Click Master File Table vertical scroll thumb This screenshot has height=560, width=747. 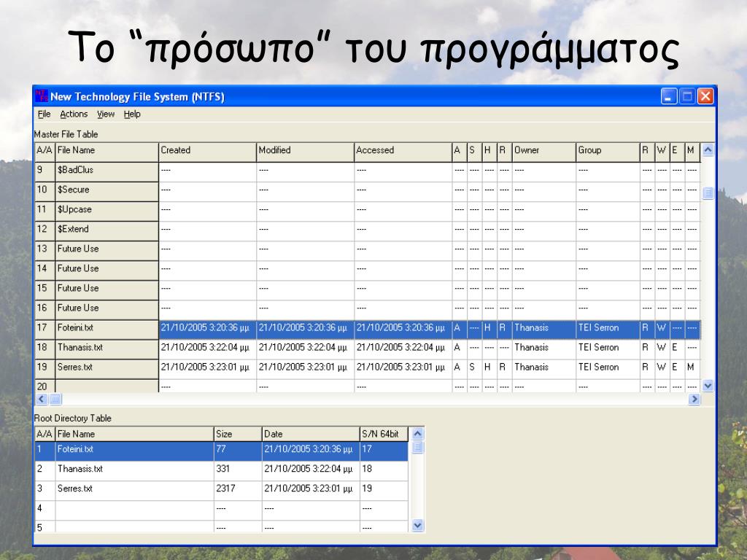[x=708, y=192]
